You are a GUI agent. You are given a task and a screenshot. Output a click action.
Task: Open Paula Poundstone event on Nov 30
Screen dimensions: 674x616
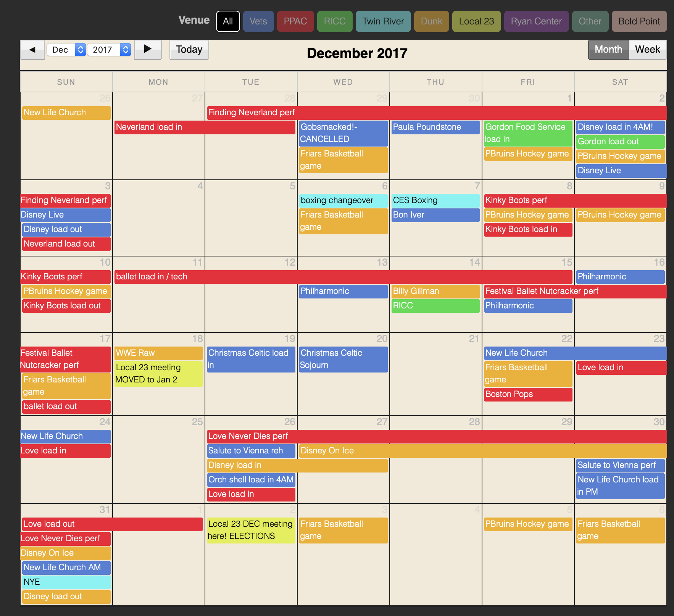point(435,127)
